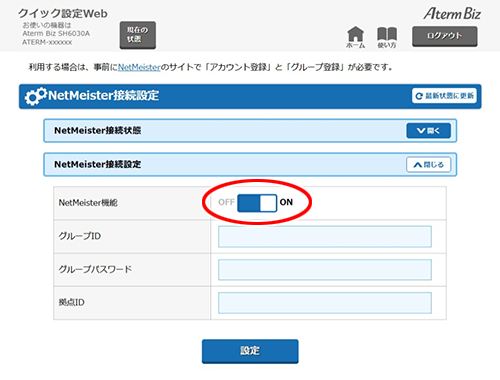Click the 現在の状態 button

[x=138, y=35]
